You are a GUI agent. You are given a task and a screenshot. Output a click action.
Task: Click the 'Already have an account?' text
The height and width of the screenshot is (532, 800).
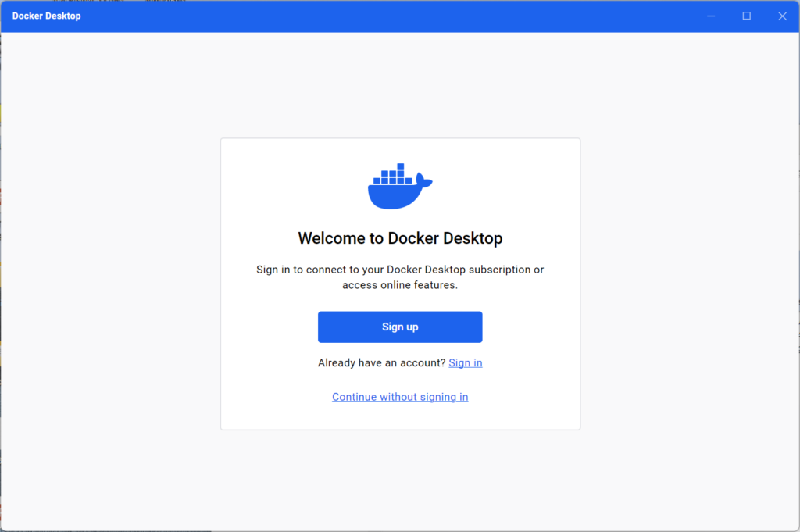(x=381, y=362)
